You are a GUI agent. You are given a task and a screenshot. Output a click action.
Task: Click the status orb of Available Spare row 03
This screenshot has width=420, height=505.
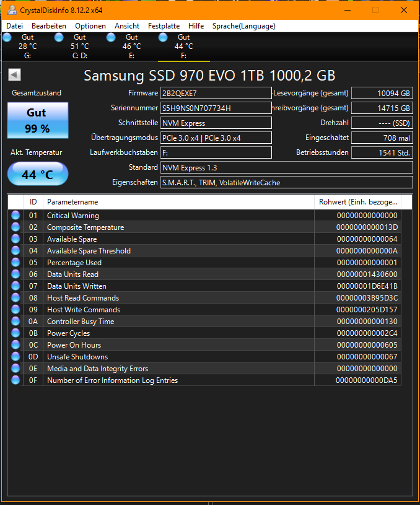point(15,239)
